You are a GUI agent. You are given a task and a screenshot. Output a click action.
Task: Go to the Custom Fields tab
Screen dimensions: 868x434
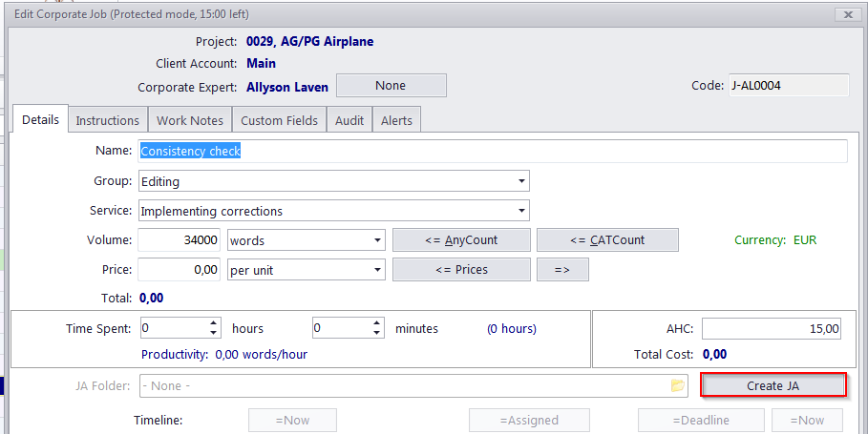click(279, 120)
